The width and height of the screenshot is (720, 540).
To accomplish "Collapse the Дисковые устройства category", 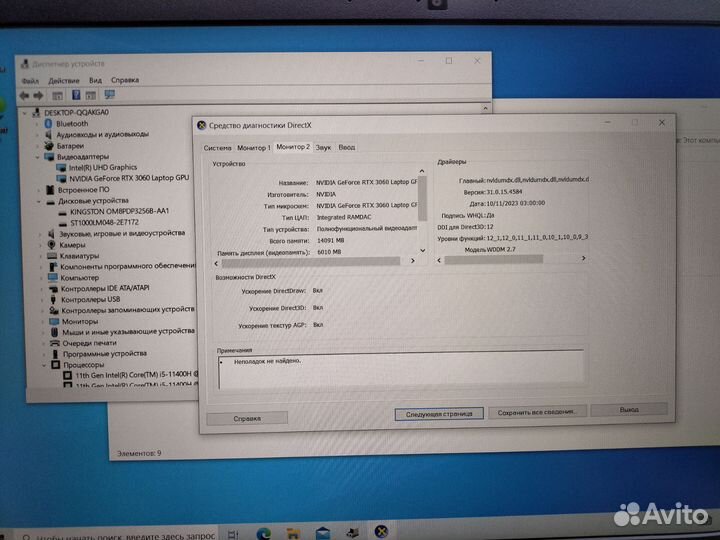I will tap(39, 201).
